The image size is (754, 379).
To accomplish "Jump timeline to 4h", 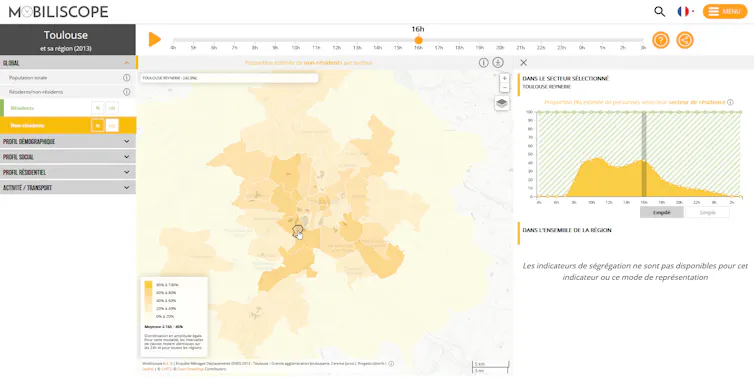I will (173, 48).
